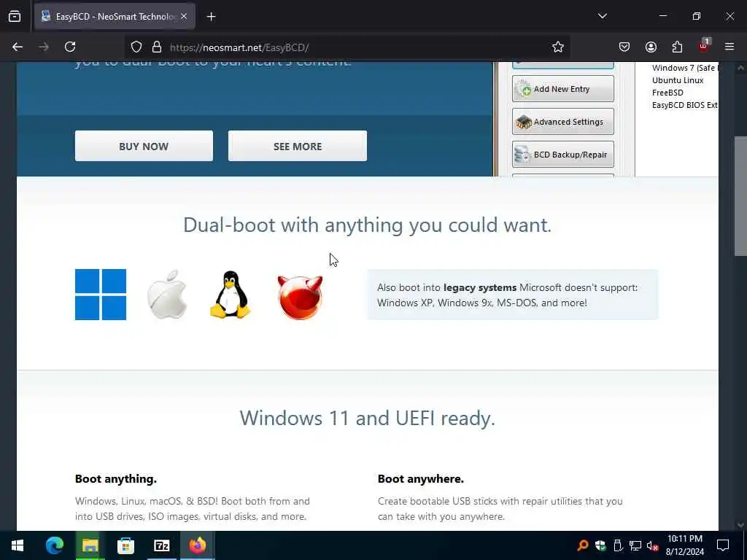Image resolution: width=747 pixels, height=560 pixels.
Task: Open the Windows Start menu
Action: 18,545
